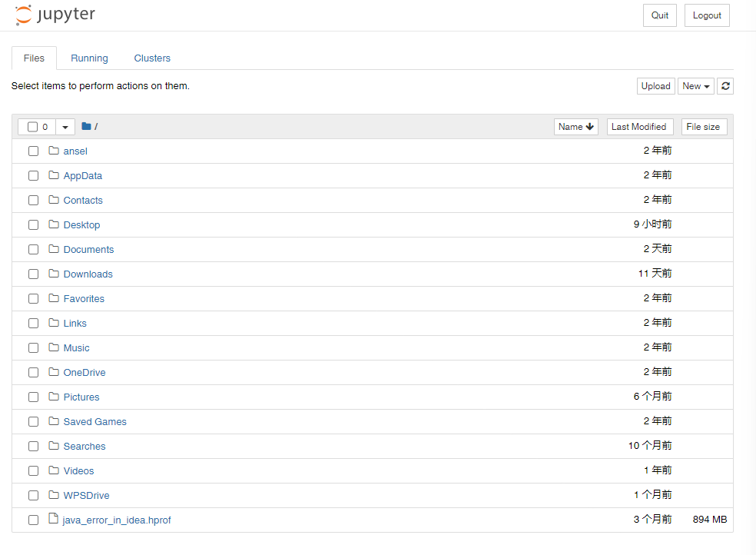Click folder icon next to Pictures

coord(54,397)
